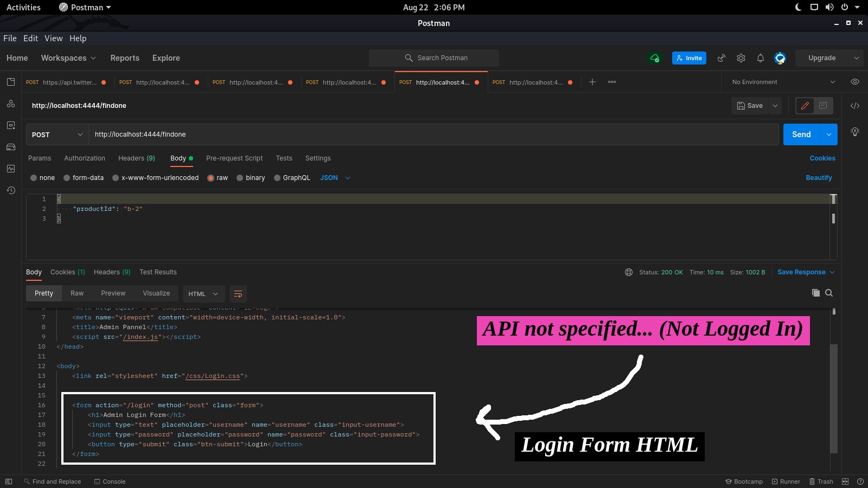Open the POST method dropdown

pyautogui.click(x=56, y=134)
